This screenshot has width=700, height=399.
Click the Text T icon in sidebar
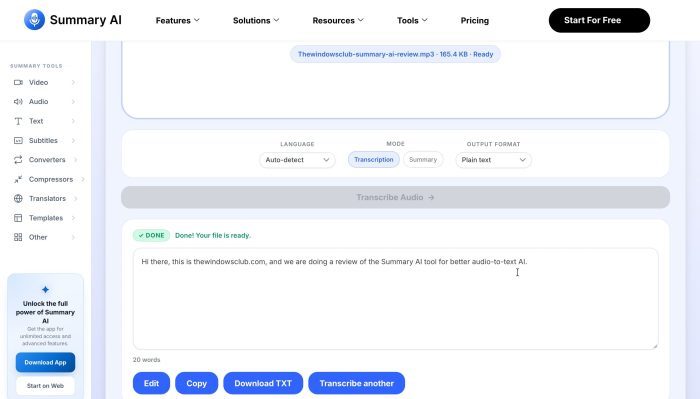point(18,121)
